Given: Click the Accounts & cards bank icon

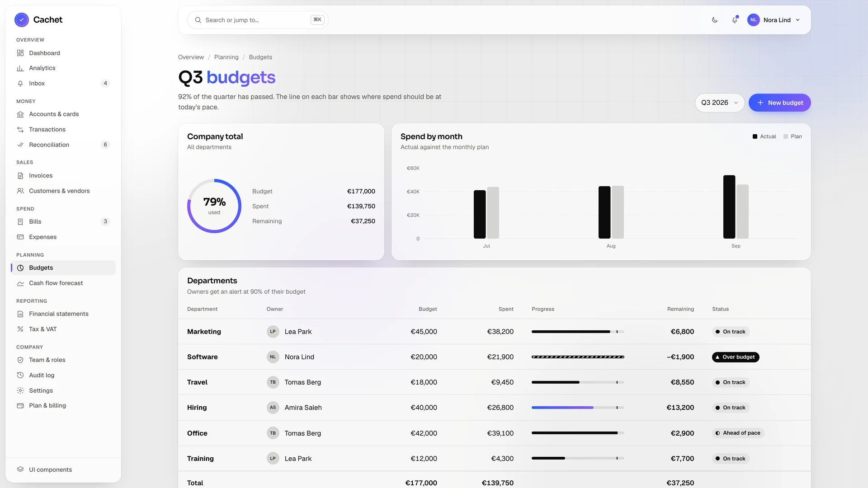Looking at the screenshot, I should coord(20,114).
